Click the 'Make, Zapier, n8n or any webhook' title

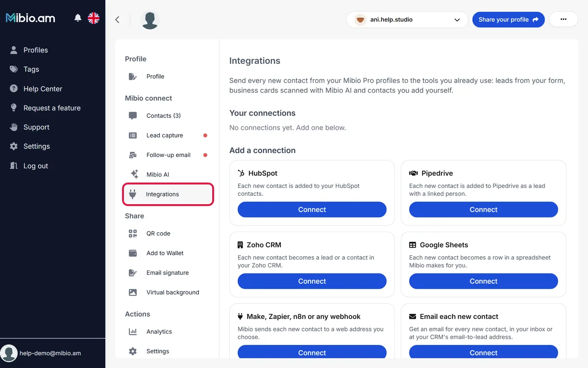304,316
